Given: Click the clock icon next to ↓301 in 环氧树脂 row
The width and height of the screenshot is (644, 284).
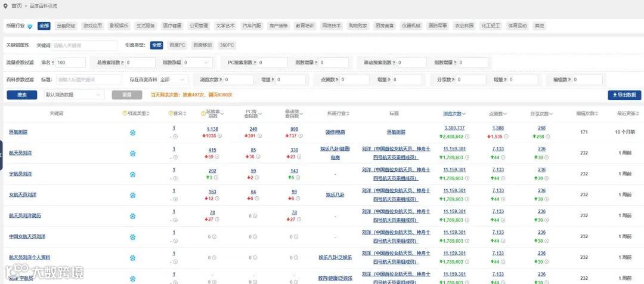Looking at the screenshot, I should 259,135.
